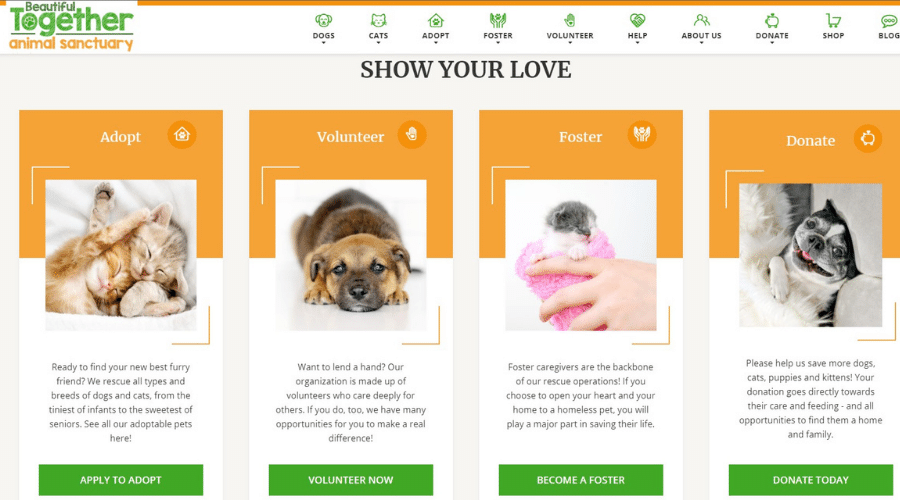Click round hand icon on Volunteer card

pyautogui.click(x=412, y=135)
